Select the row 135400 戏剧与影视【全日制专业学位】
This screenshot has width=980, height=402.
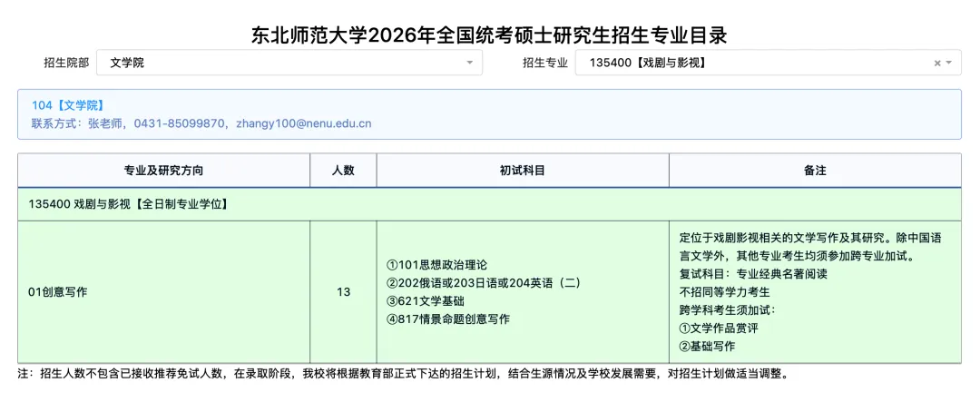coord(489,204)
